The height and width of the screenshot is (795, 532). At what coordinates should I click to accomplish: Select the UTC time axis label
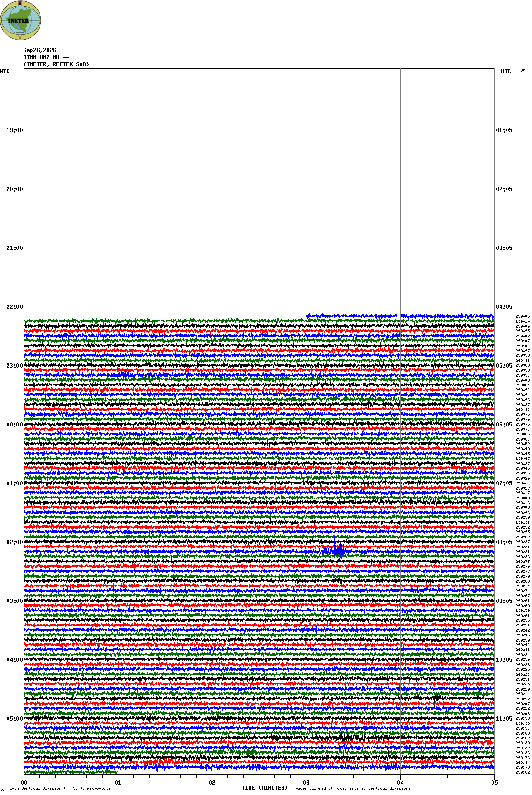click(506, 72)
